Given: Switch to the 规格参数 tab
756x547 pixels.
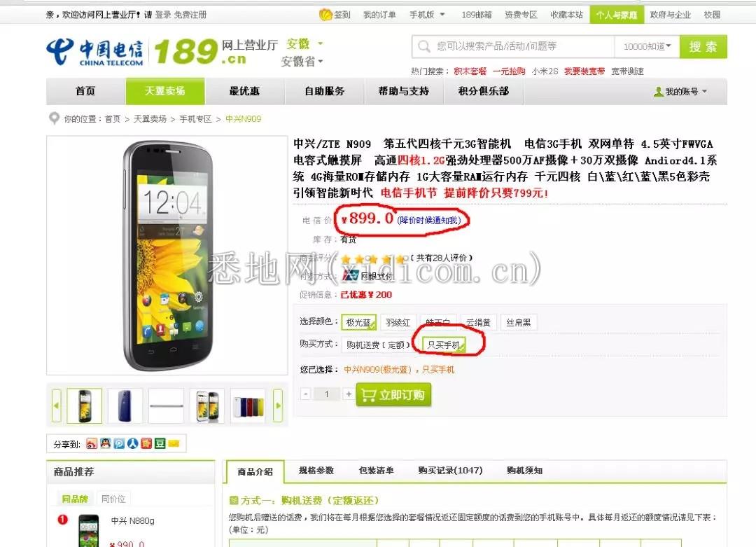Looking at the screenshot, I should click(316, 470).
